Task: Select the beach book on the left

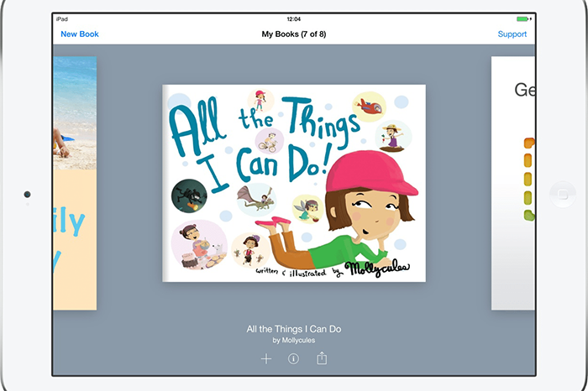Action: coord(75,183)
